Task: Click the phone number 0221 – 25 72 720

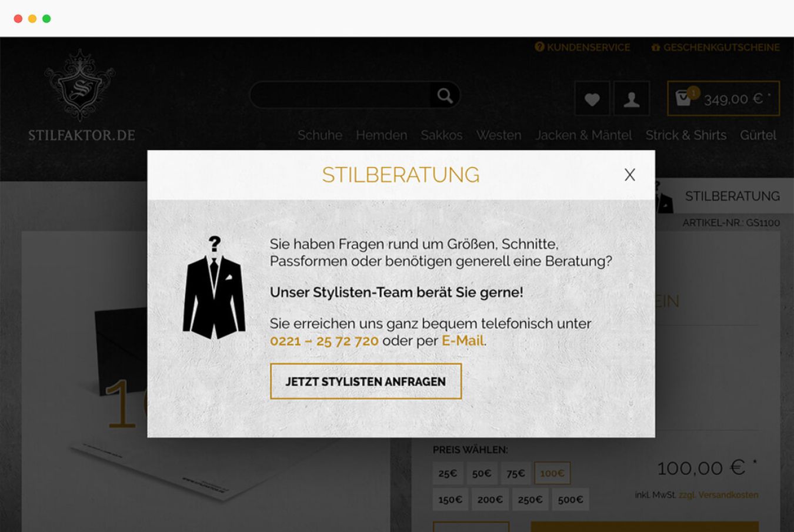Action: pos(324,341)
